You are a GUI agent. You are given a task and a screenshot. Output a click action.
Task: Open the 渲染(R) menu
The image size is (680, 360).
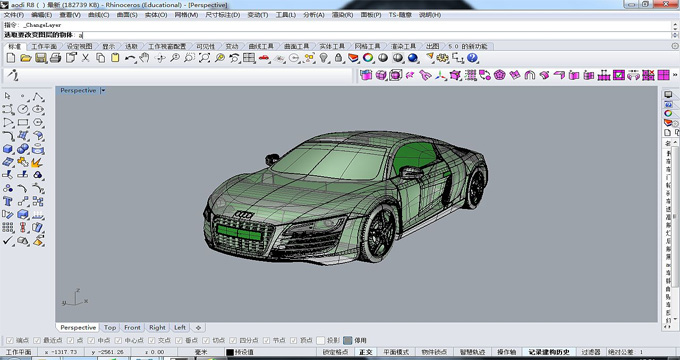point(343,15)
